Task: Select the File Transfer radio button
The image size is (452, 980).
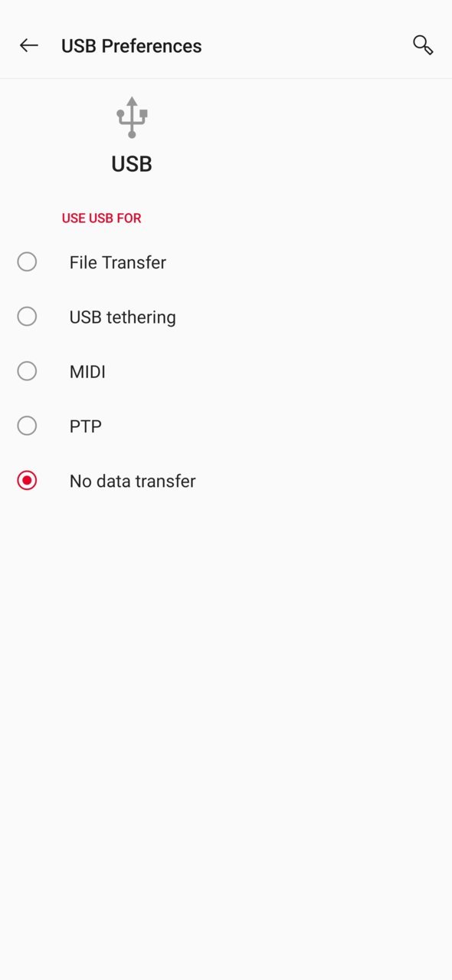Action: [27, 262]
